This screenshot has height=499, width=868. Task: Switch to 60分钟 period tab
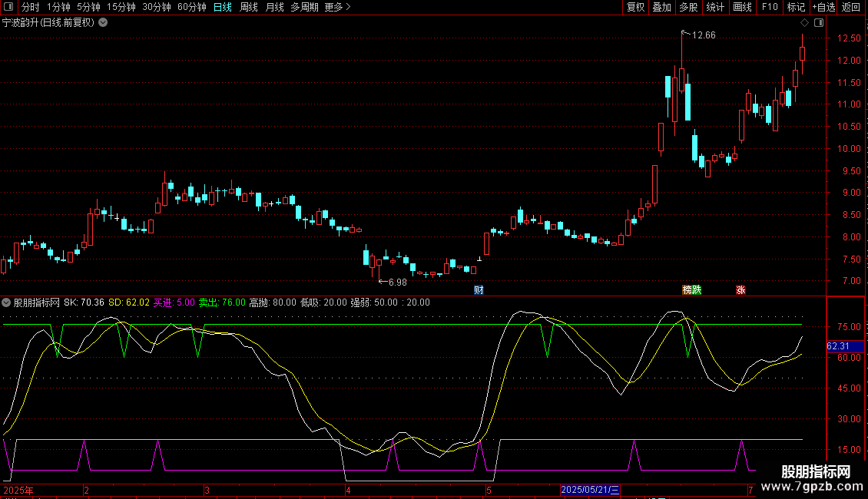191,7
